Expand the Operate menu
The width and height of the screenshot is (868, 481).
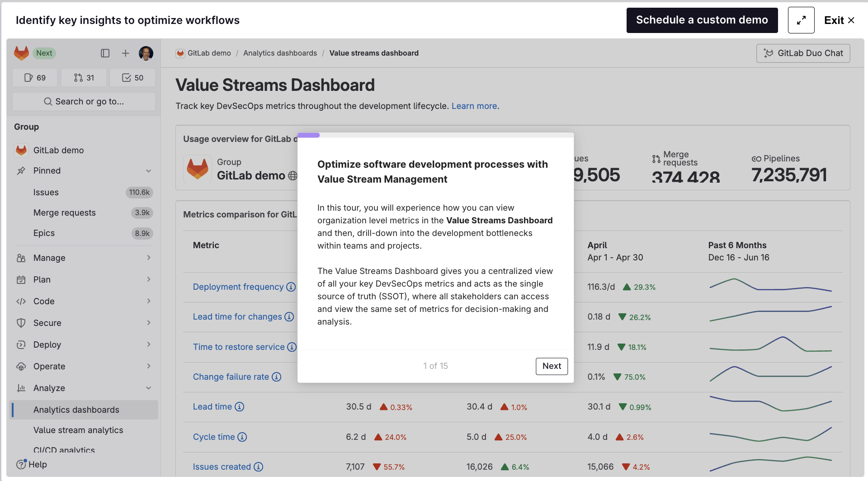84,366
